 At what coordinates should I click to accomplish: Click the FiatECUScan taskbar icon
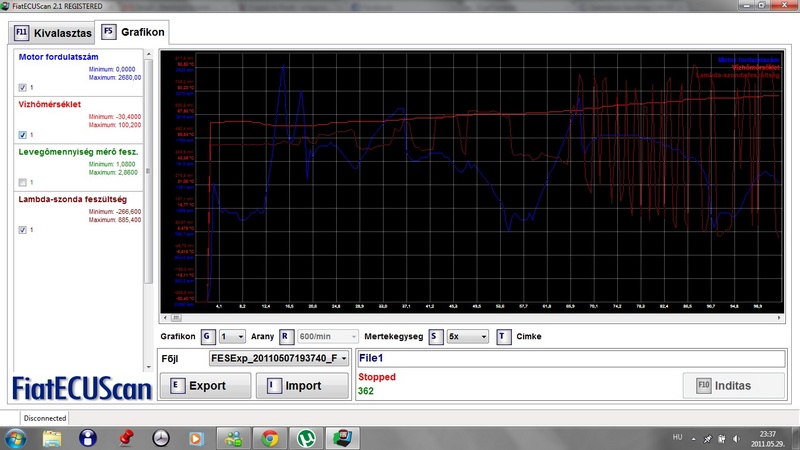[x=342, y=439]
